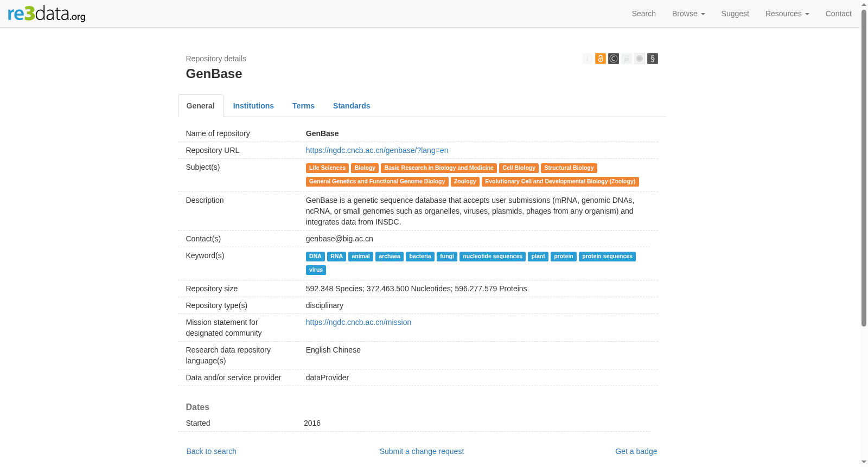Viewport: 868px width, 467px height.
Task: Click the faded 'pi' persistent identifier icon
Action: pos(627,59)
